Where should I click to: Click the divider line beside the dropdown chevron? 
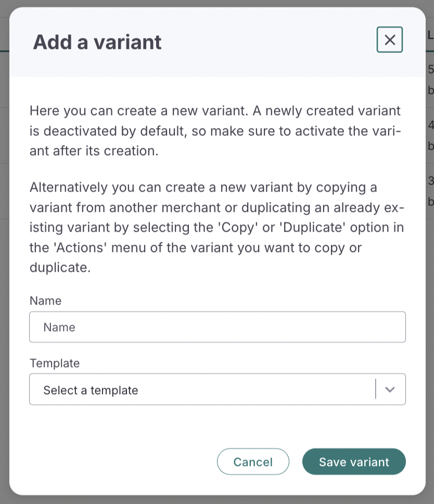375,389
